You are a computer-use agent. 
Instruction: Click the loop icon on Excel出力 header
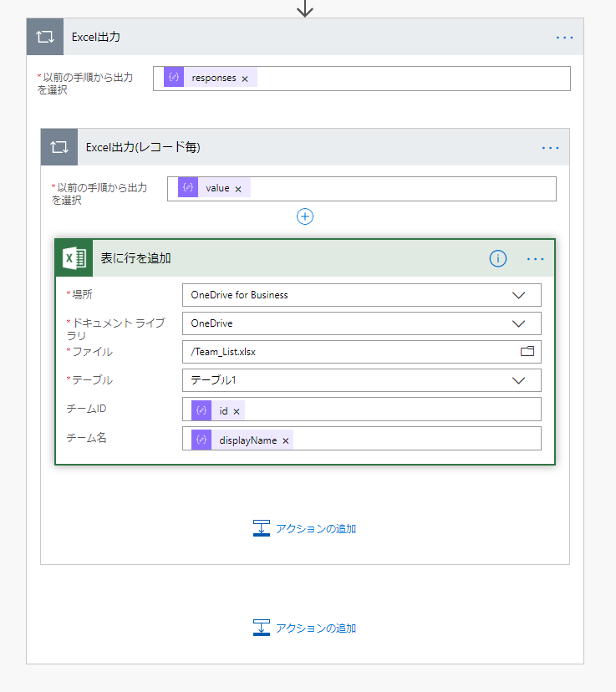pos(44,37)
